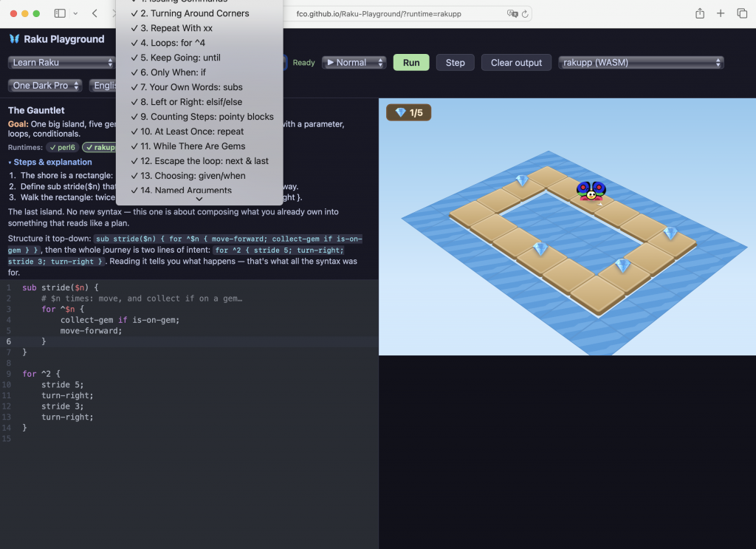
Task: Click step 1 'The shore is a rectangle'
Action: tap(67, 176)
